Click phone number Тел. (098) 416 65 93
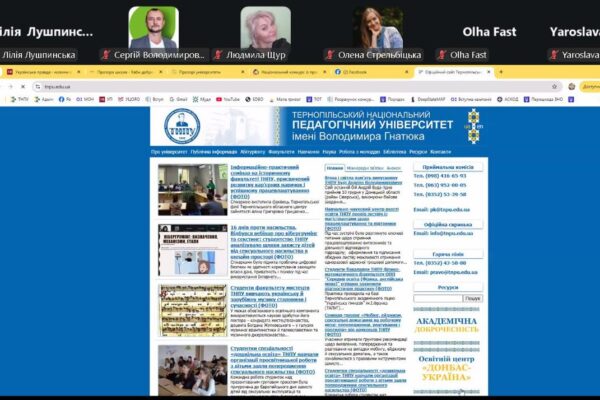600x400 pixels. 440,176
